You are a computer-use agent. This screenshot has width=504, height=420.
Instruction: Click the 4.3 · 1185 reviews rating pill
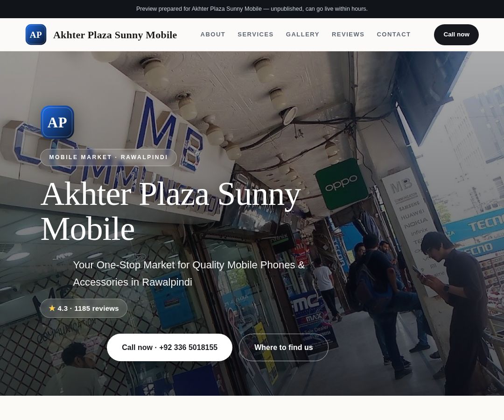(x=84, y=308)
